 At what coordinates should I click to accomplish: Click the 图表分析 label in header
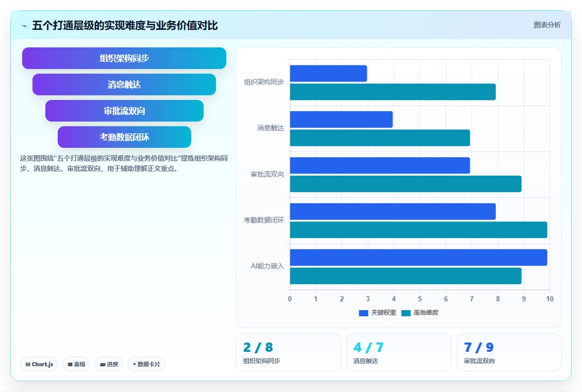pyautogui.click(x=547, y=25)
